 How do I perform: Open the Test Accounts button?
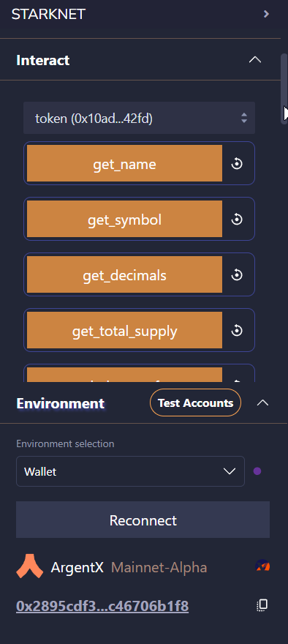pyautogui.click(x=195, y=403)
